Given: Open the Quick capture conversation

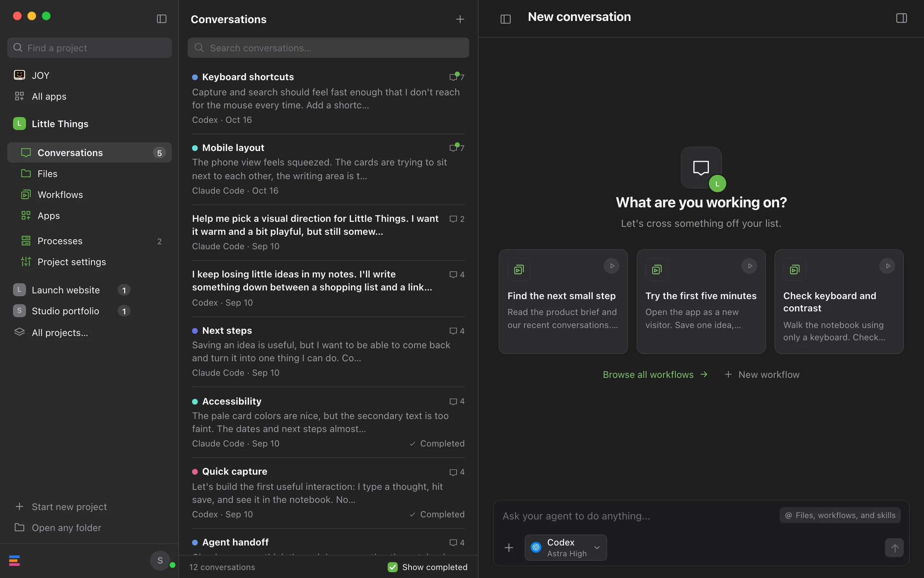Looking at the screenshot, I should 328,493.
